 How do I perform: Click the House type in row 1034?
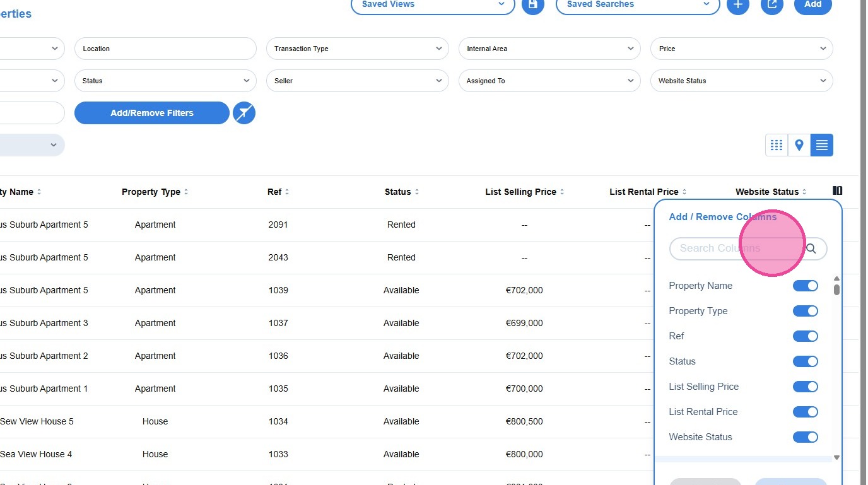(155, 421)
